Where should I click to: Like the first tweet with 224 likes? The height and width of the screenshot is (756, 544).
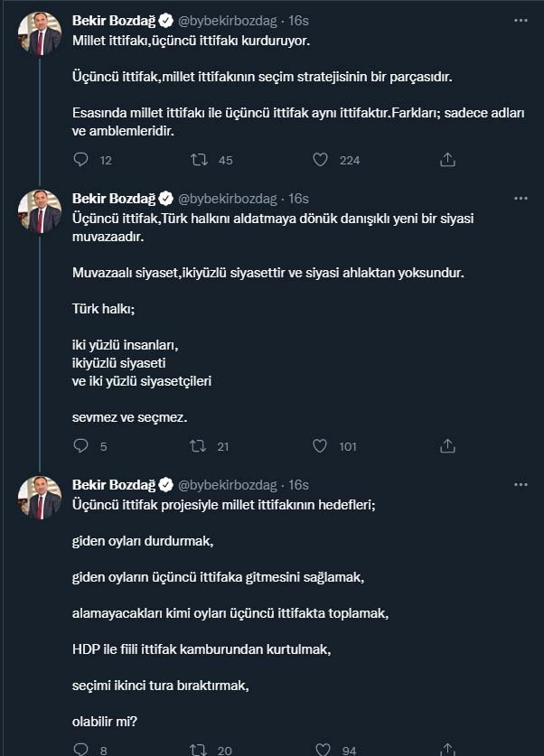[x=319, y=160]
